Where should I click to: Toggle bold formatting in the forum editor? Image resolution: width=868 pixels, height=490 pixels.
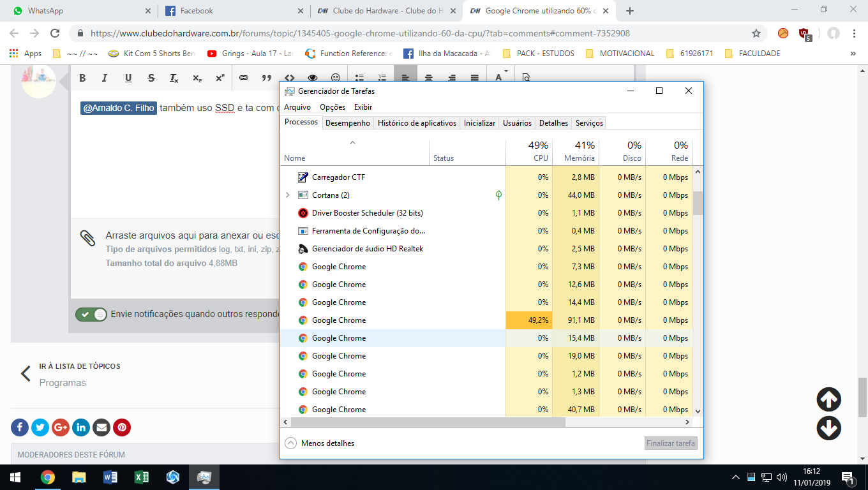(82, 78)
